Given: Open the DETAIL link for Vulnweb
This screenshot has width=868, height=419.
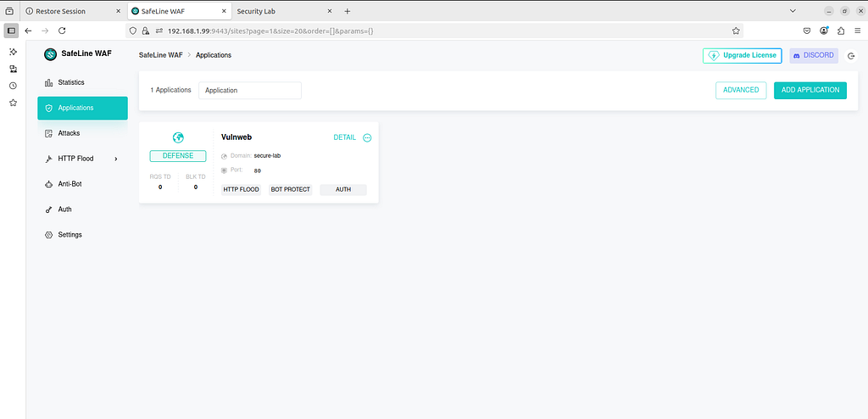Looking at the screenshot, I should point(344,137).
